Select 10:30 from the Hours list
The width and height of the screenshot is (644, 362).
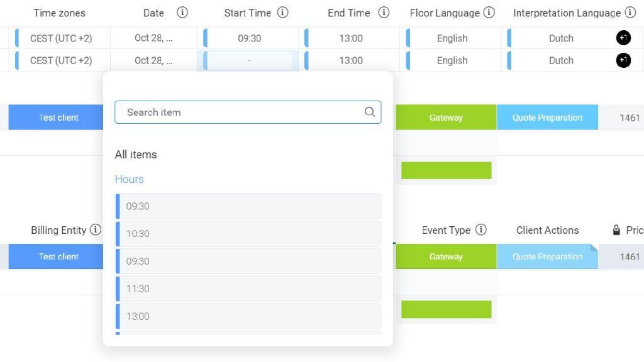(248, 233)
